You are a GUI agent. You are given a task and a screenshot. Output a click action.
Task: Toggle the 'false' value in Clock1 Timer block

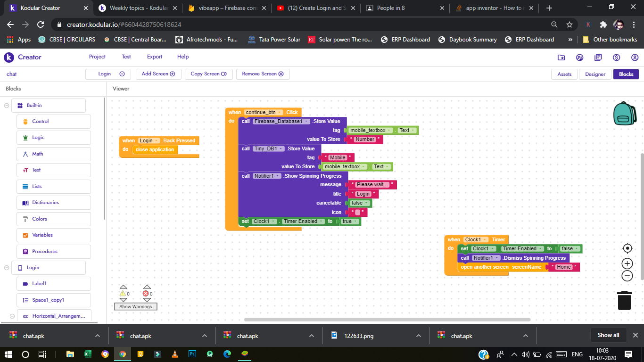pos(570,249)
